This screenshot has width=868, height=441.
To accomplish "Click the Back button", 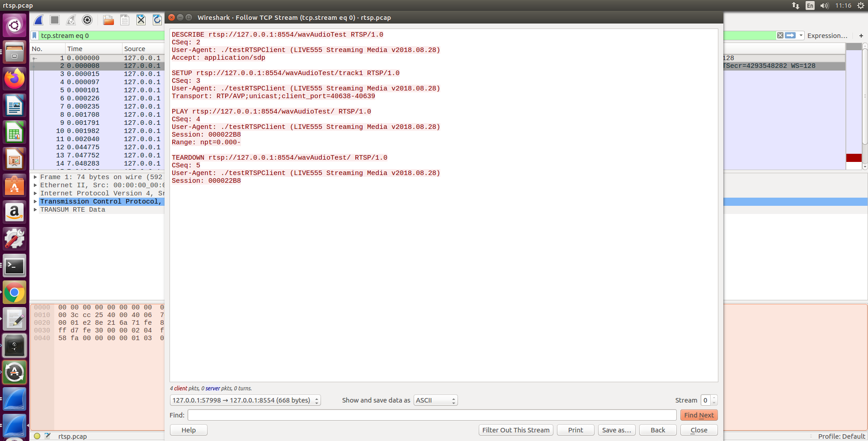I will point(658,430).
